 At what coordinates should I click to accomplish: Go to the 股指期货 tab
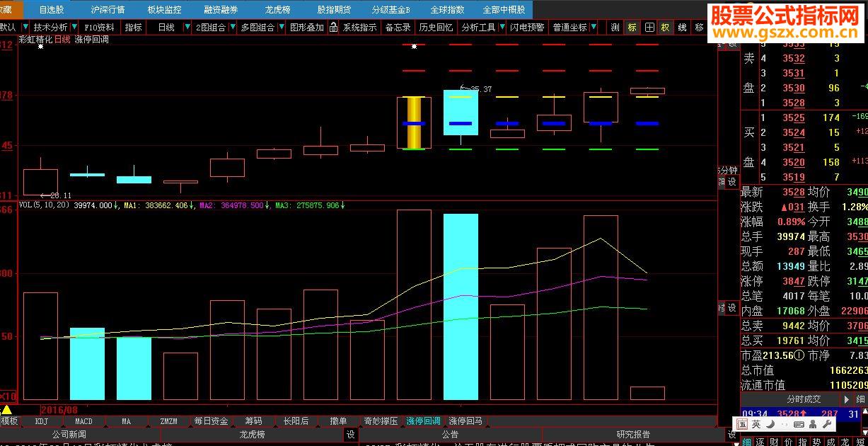click(x=334, y=10)
